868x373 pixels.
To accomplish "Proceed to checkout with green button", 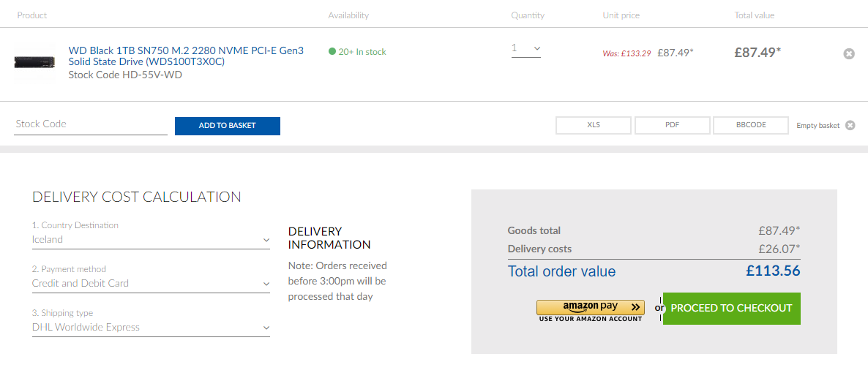I will tap(731, 308).
